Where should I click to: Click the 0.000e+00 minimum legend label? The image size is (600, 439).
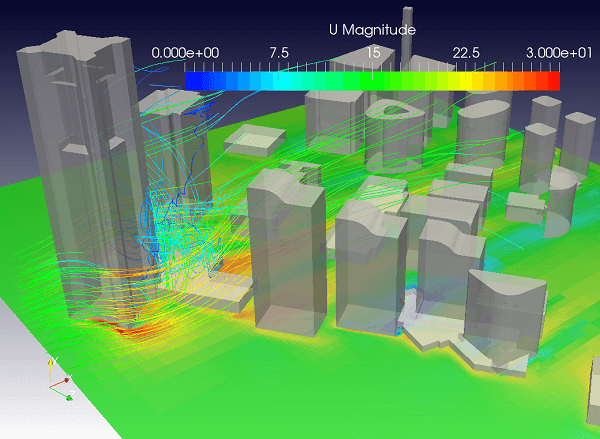(x=187, y=53)
